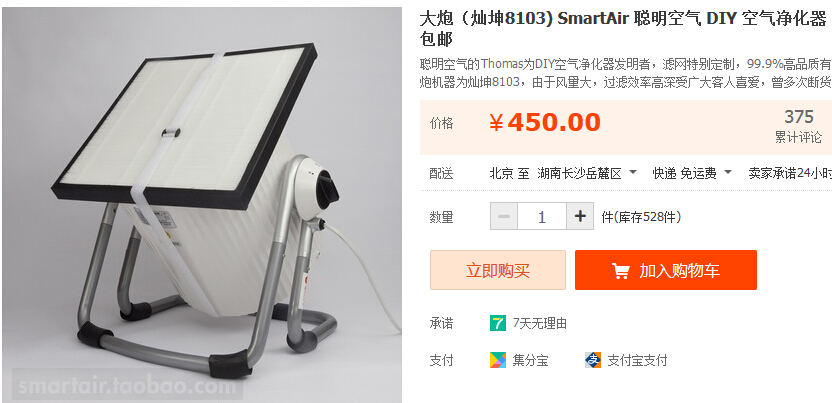This screenshot has width=832, height=403.
Task: Click the smartair.taobao.com watermark
Action: 127,386
